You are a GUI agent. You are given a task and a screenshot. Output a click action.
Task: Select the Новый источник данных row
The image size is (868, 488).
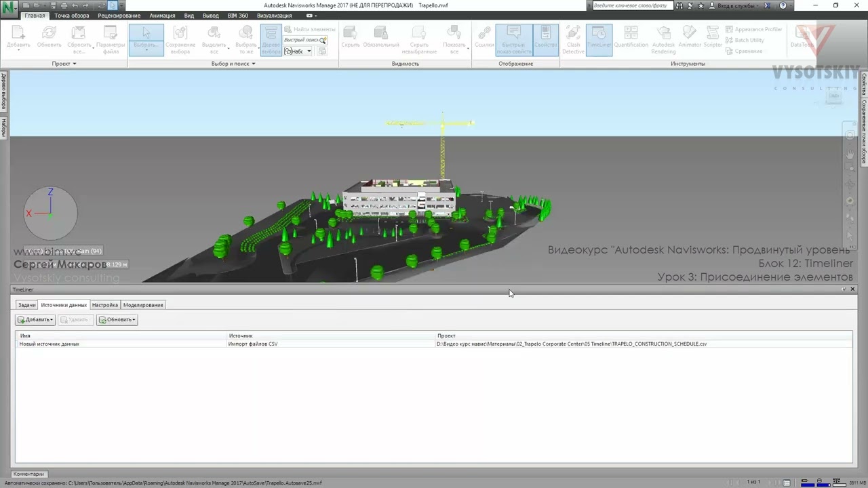pos(433,344)
